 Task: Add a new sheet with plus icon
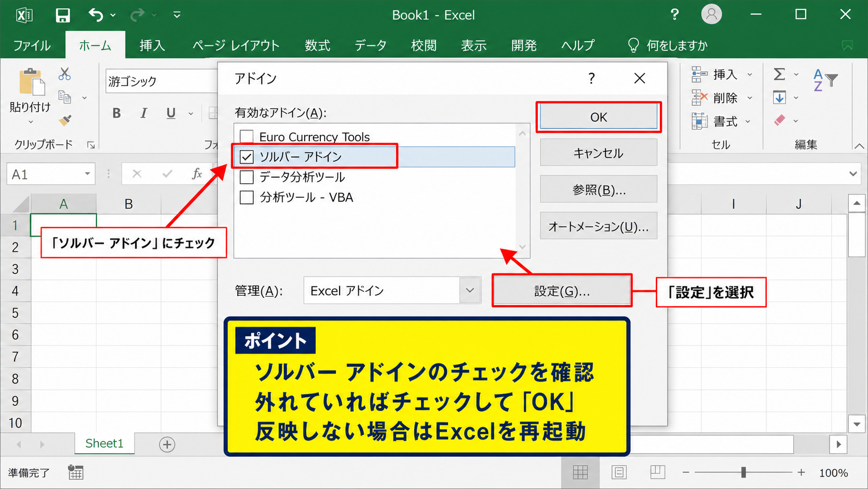click(167, 444)
